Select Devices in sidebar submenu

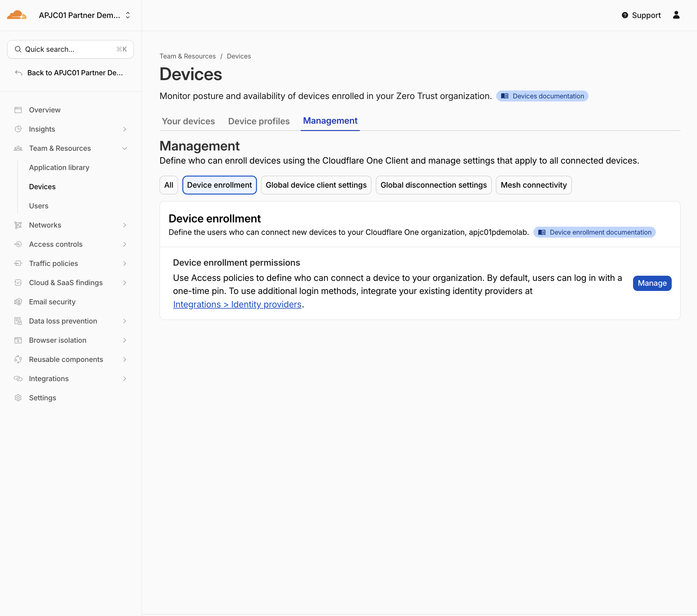point(42,186)
